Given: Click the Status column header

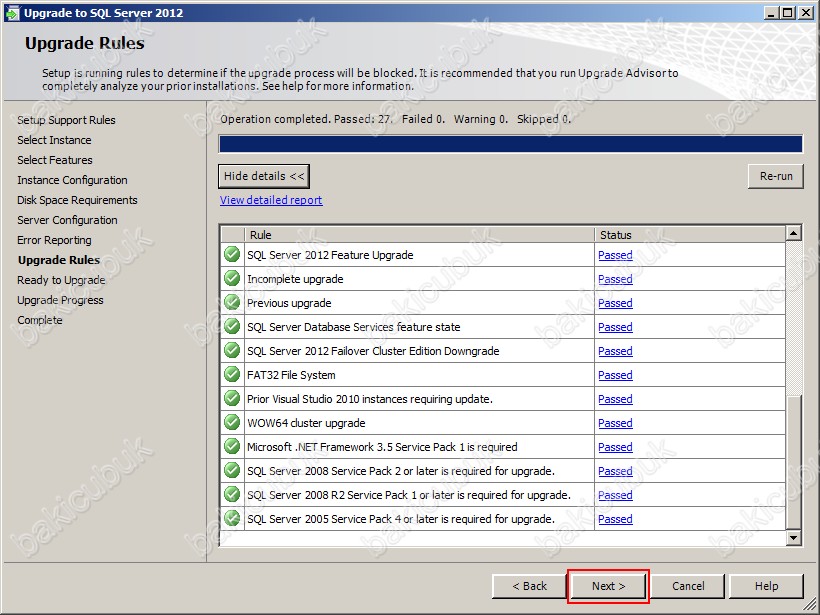Looking at the screenshot, I should coord(690,235).
